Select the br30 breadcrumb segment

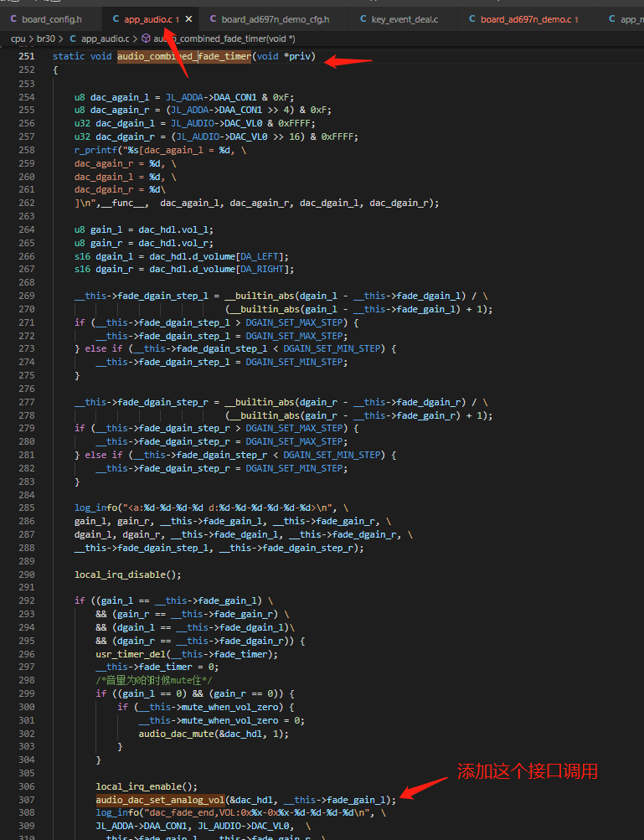[x=45, y=39]
